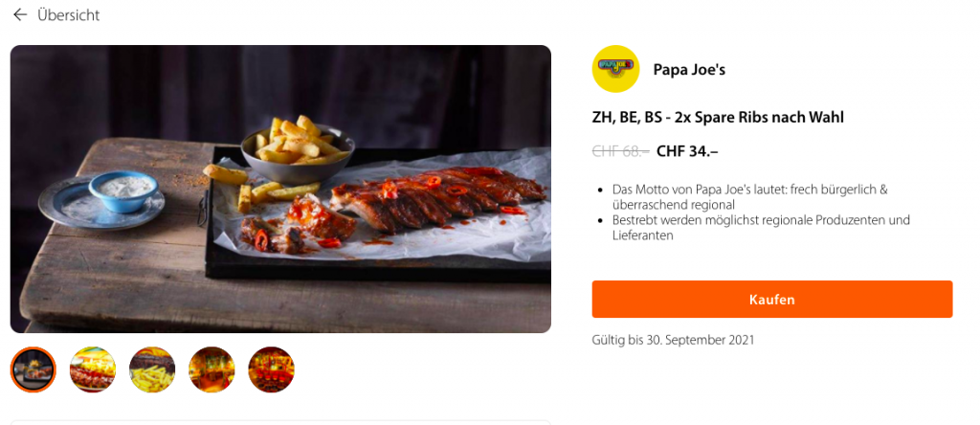Click the dip bowl in main photo
Image resolution: width=980 pixels, height=425 pixels.
point(121,186)
